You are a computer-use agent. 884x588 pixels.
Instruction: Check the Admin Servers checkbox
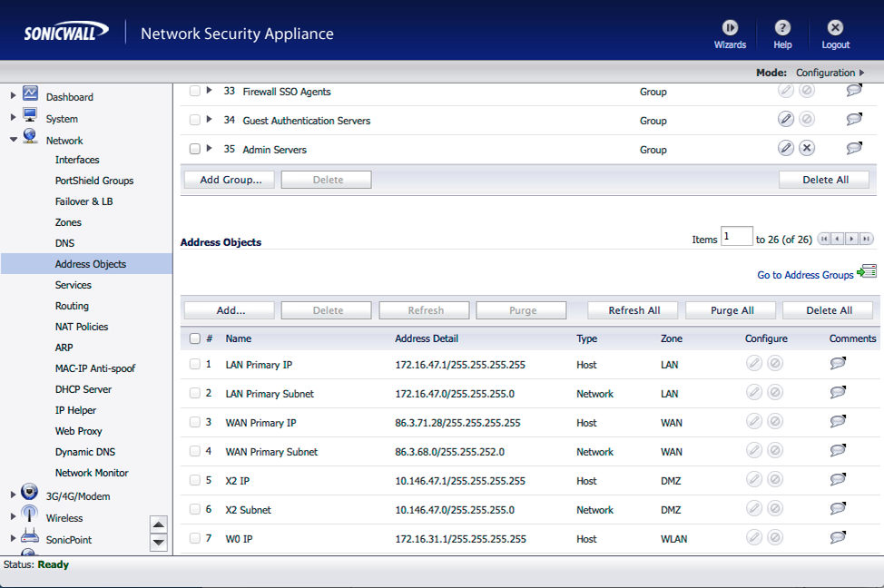(194, 149)
